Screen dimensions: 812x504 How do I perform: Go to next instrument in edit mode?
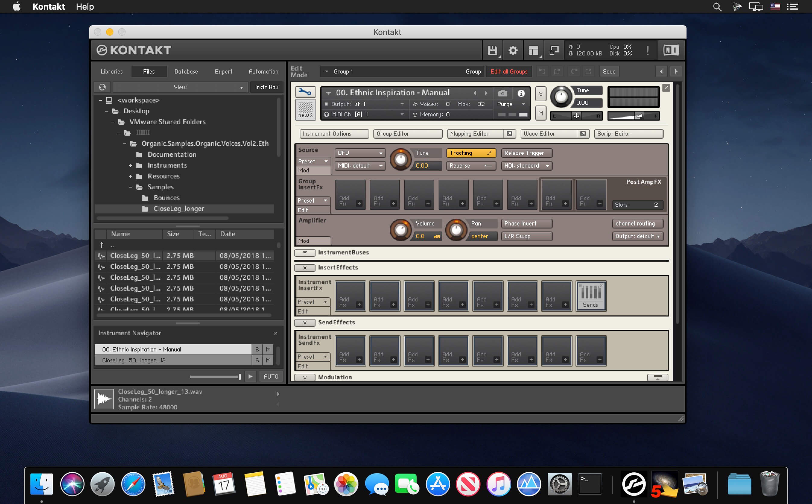676,71
